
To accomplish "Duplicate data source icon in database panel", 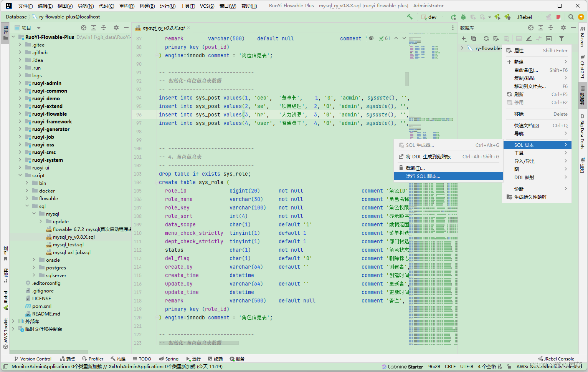I will (474, 38).
